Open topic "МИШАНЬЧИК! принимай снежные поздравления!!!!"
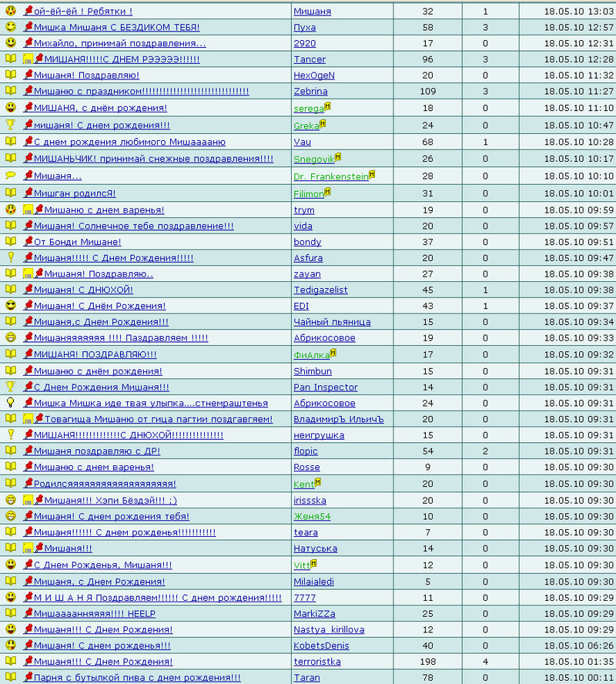Viewport: 616px width, 684px height. [x=153, y=159]
